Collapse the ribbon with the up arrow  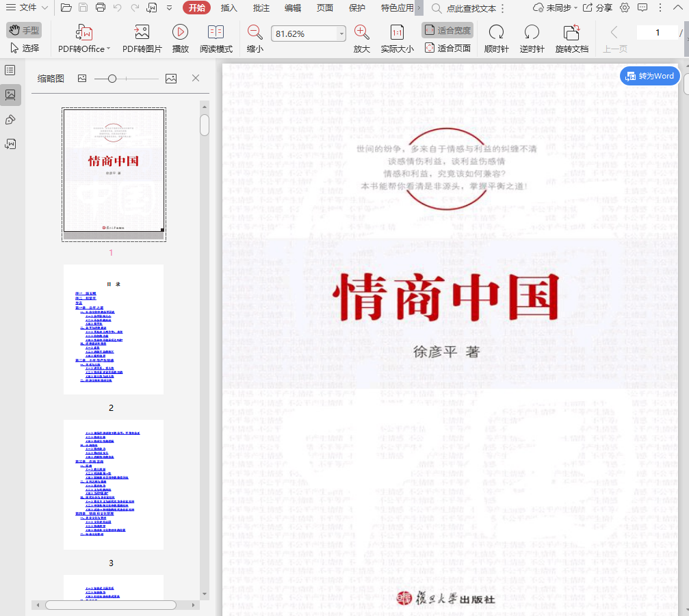[678, 8]
